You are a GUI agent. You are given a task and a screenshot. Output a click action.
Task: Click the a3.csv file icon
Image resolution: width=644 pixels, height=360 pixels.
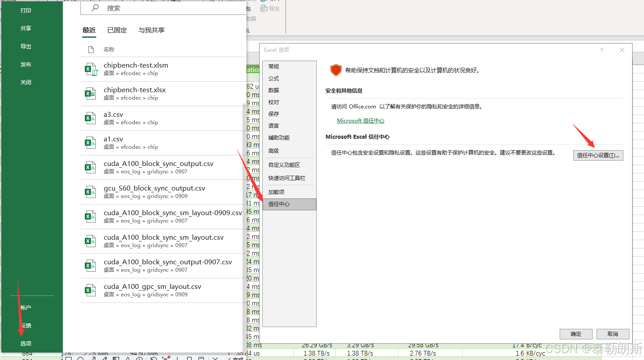pos(90,118)
